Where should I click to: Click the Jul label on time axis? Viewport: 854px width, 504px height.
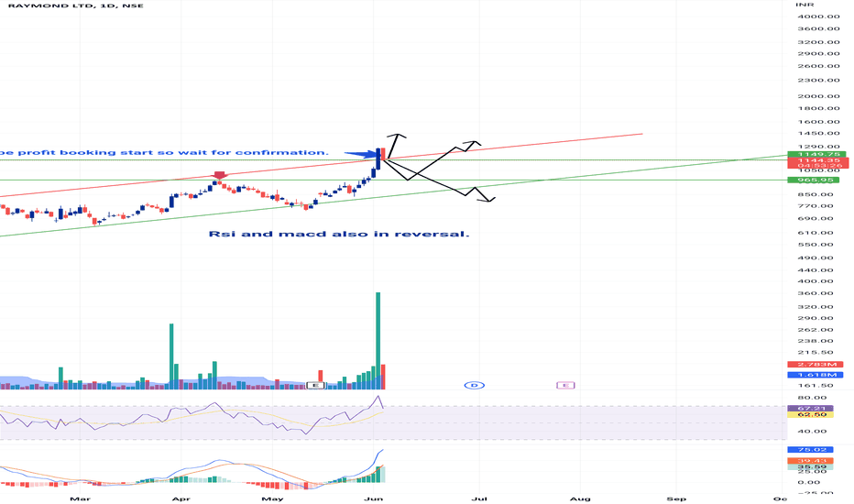[479, 499]
